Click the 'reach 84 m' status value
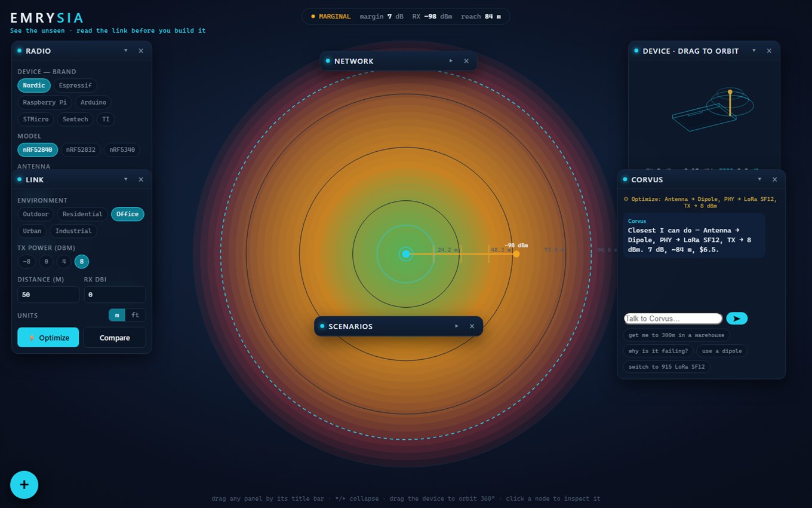 click(481, 16)
